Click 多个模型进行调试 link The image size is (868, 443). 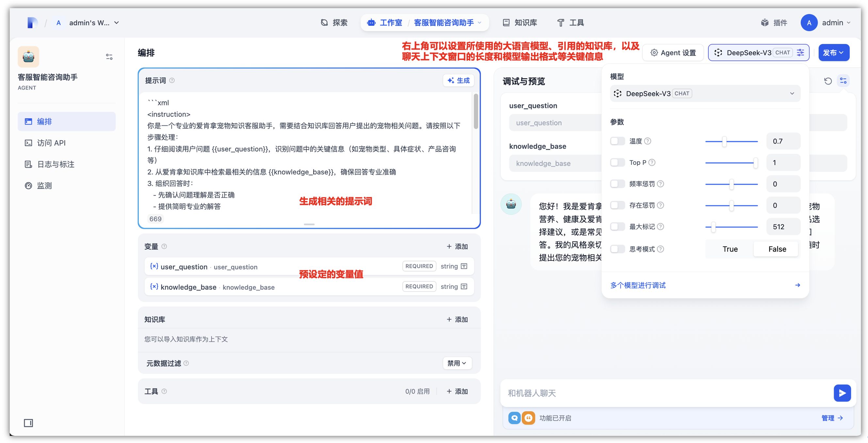click(x=637, y=285)
